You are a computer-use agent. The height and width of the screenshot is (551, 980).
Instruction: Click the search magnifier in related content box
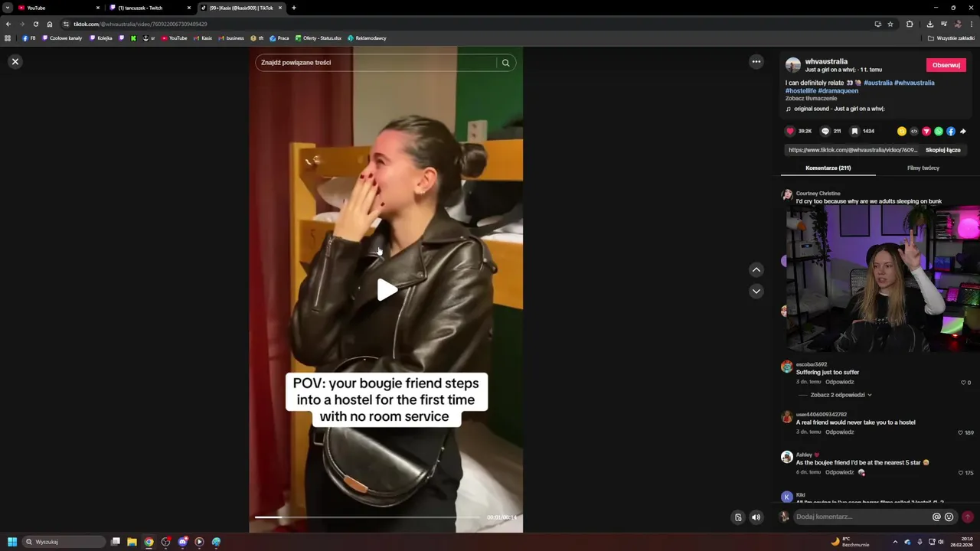(505, 63)
